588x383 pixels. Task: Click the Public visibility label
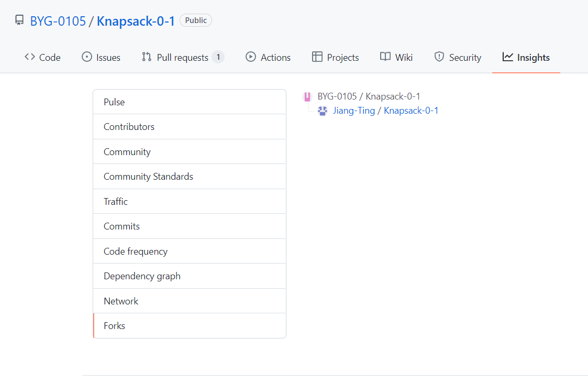(196, 20)
